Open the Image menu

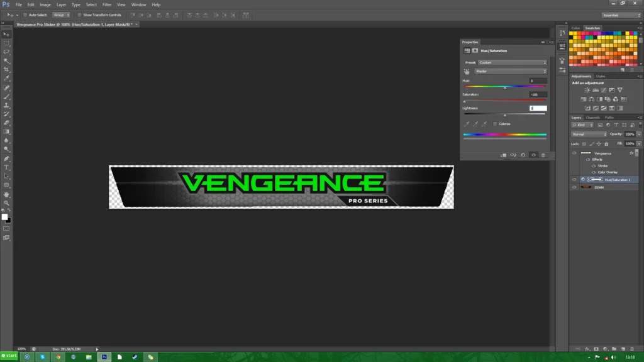tap(45, 4)
